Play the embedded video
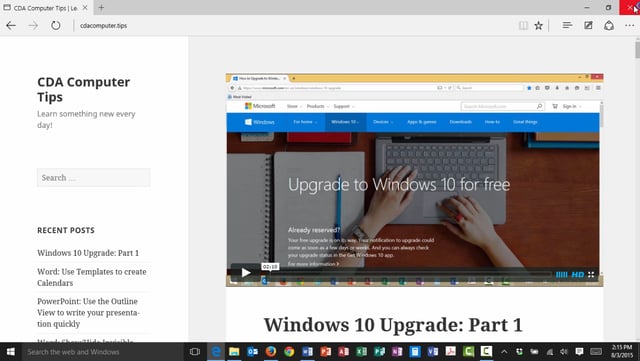 [246, 272]
